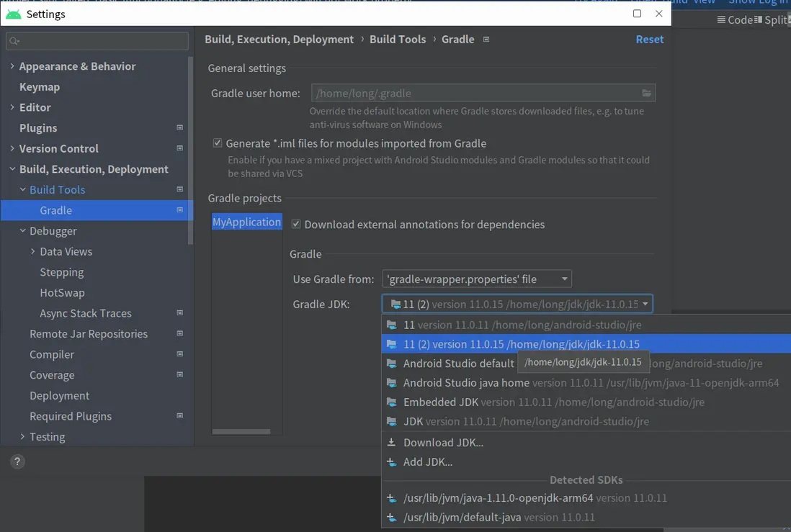Click the folder browse icon for Gradle user home
The image size is (791, 532).
646,93
